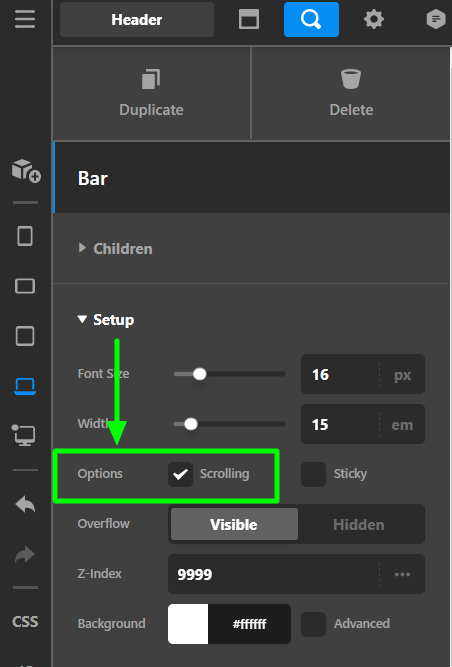Select the magnifier inspector icon
Screen dimensions: 452x667
point(311,20)
